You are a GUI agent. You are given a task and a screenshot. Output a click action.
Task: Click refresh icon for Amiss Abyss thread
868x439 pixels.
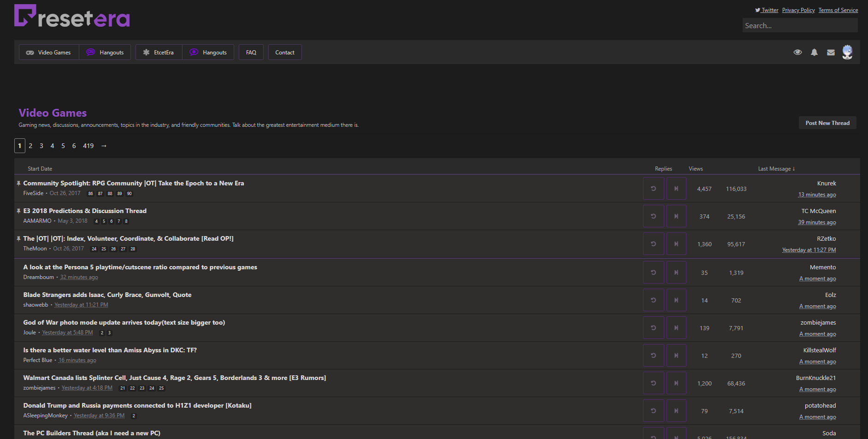(654, 356)
